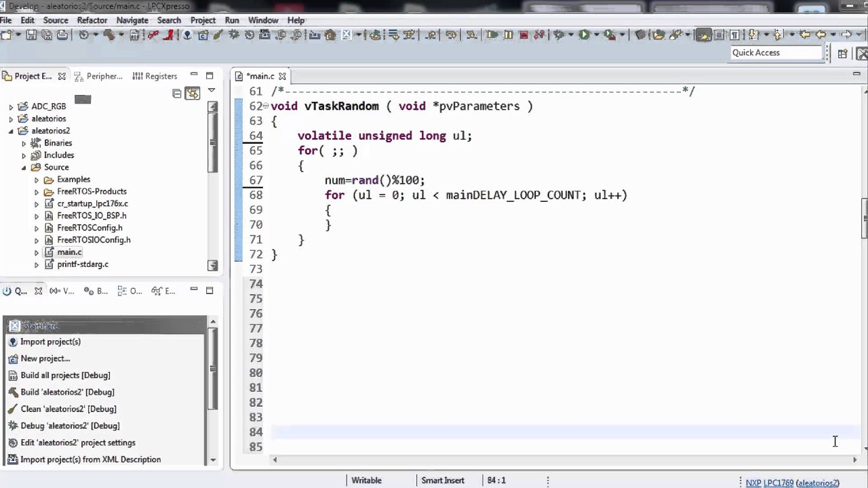Toggle Link with Editor in Project Explorer
Image resolution: width=868 pixels, height=488 pixels.
[x=193, y=94]
